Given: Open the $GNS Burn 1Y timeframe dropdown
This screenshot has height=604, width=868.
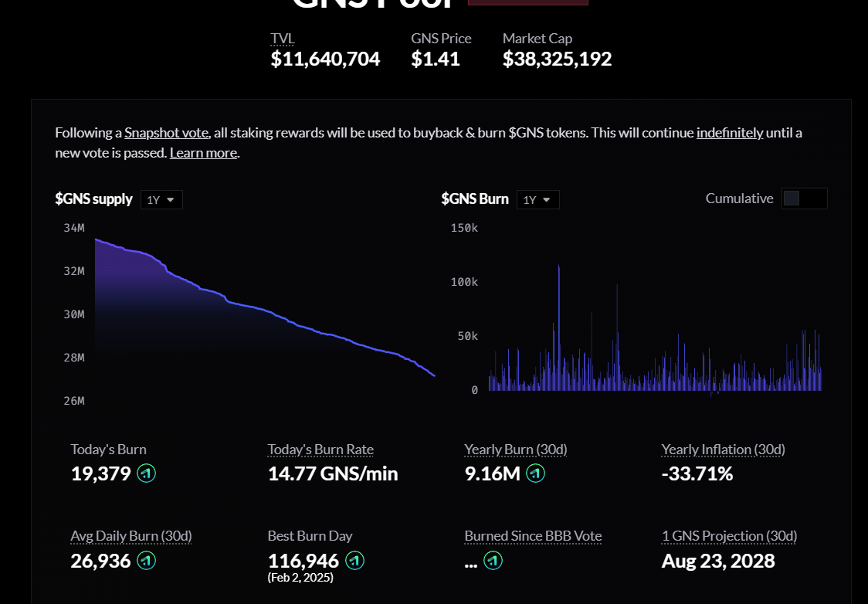Looking at the screenshot, I should click(x=538, y=199).
